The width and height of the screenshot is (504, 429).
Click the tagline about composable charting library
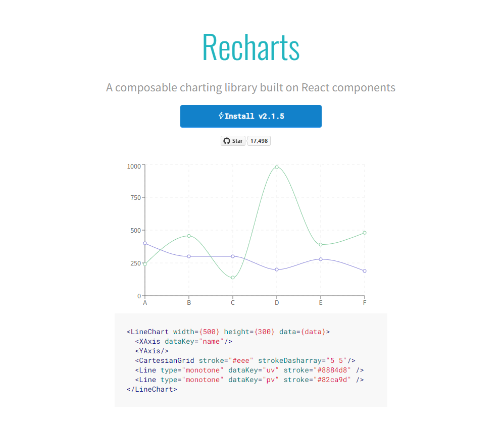250,87
